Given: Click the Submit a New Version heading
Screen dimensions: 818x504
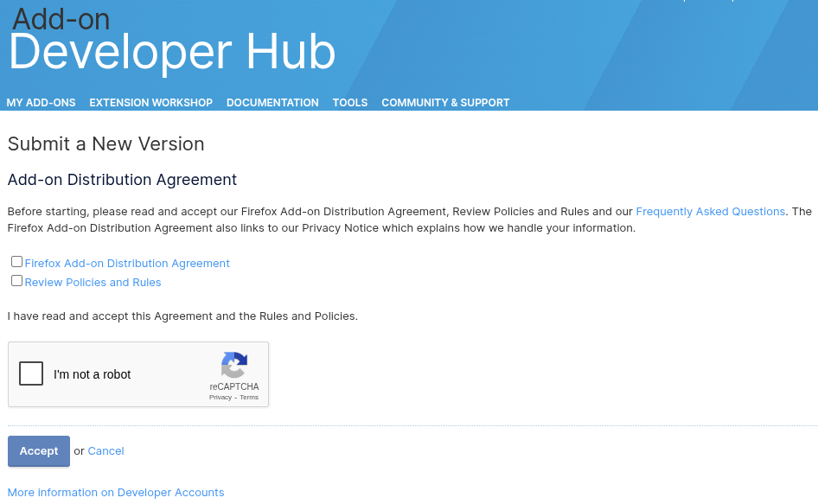Looking at the screenshot, I should pos(105,144).
